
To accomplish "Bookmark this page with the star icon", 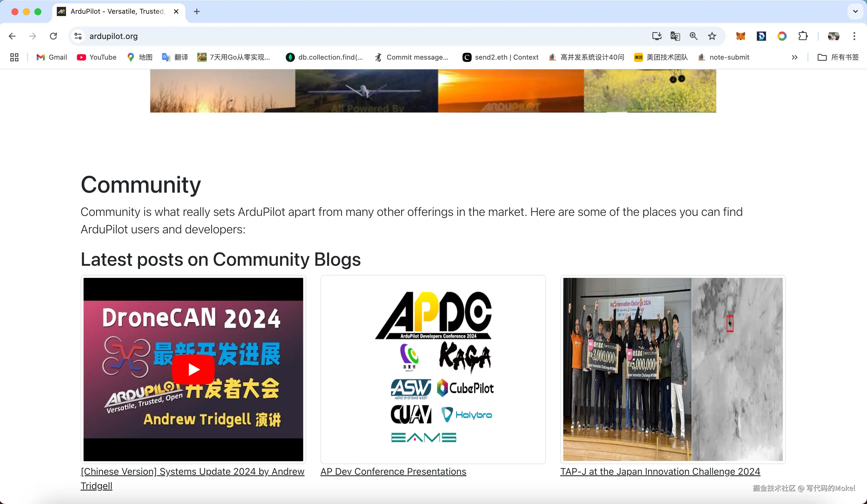I will pyautogui.click(x=712, y=36).
